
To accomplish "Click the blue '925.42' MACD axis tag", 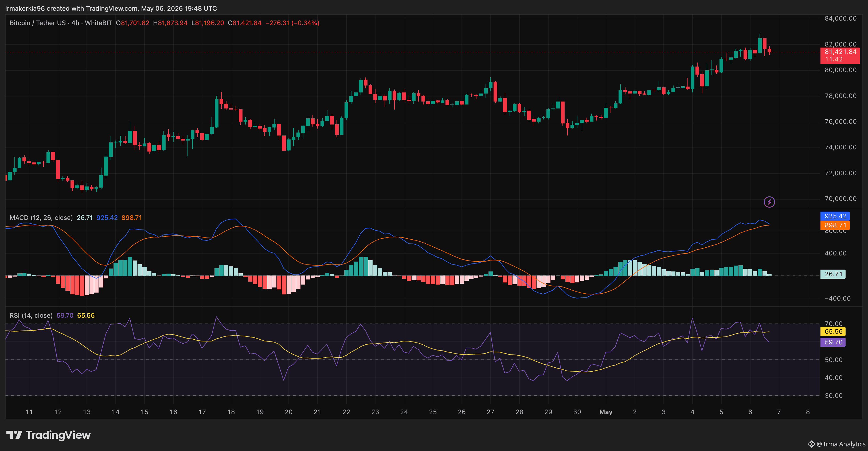I will [x=835, y=216].
